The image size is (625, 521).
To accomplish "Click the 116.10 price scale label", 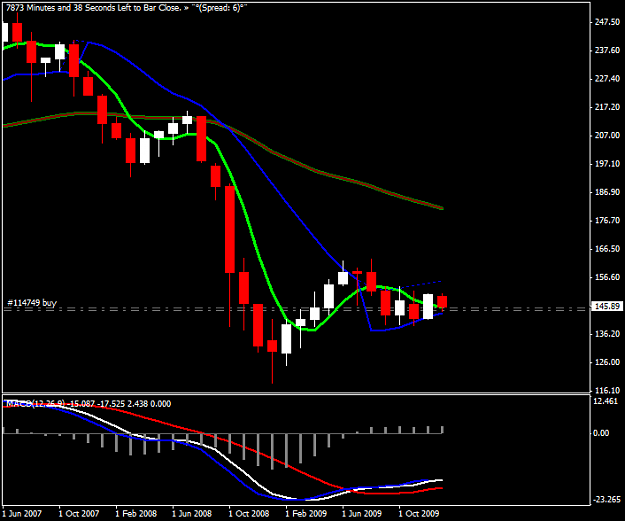I will pos(607,390).
